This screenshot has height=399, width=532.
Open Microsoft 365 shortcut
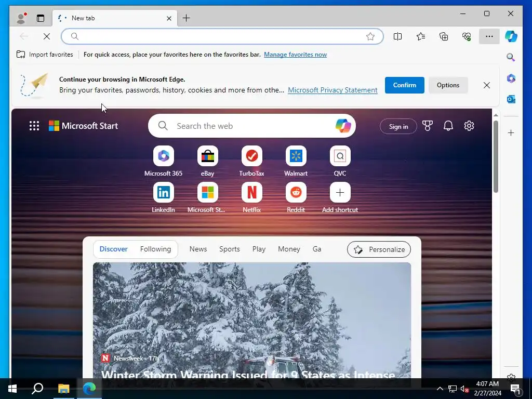(164, 161)
